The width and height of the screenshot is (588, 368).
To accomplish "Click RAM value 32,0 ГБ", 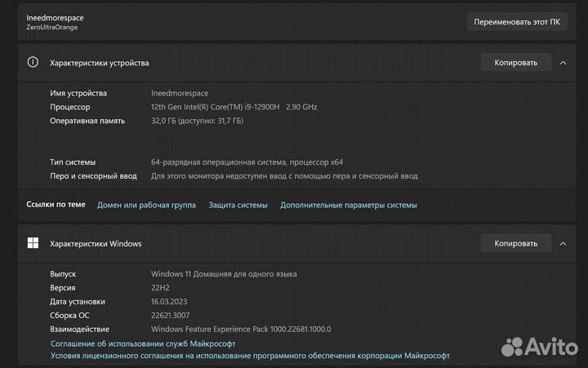I will [x=198, y=121].
